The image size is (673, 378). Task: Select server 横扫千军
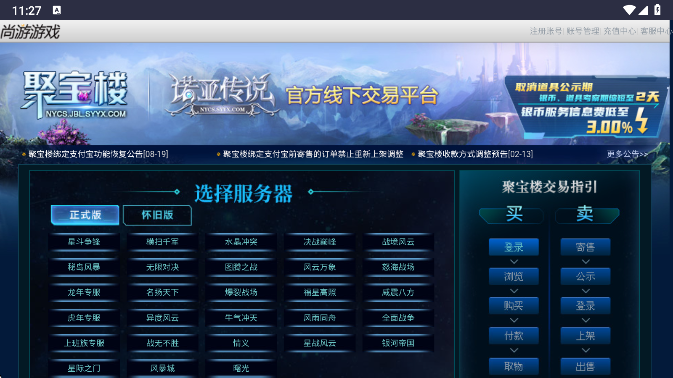[x=162, y=242]
